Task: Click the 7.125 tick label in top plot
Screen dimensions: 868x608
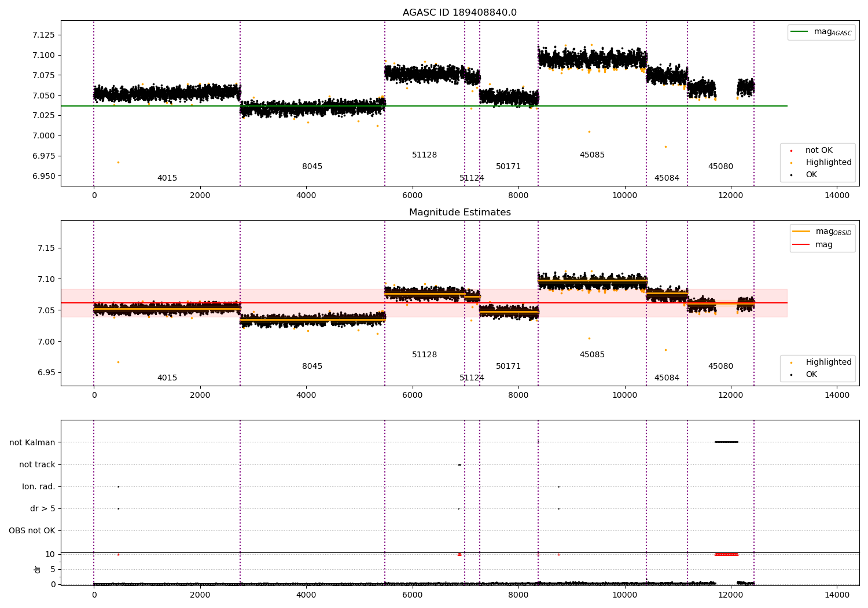Action: click(x=43, y=35)
